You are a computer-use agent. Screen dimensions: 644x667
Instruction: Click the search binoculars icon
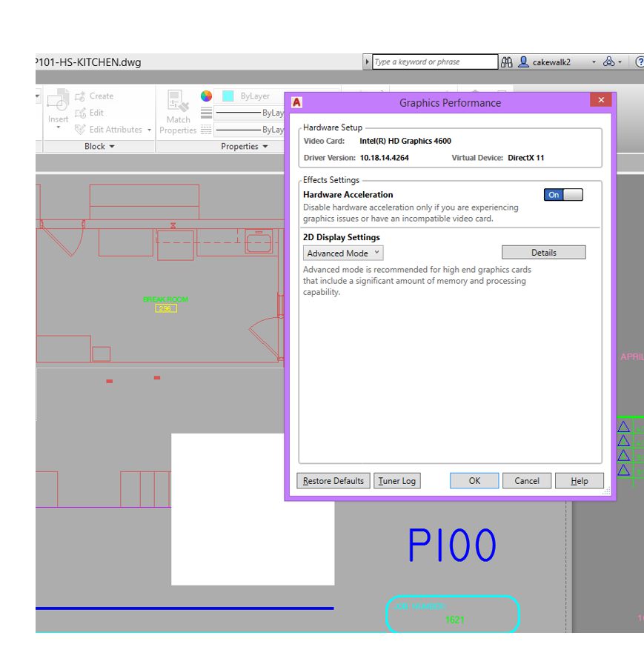507,62
